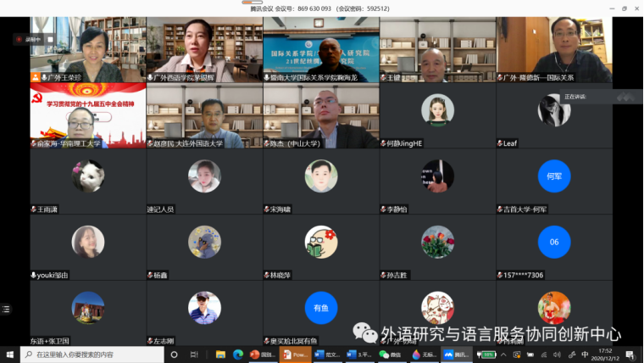Click the battery status tray icon

[x=490, y=355]
